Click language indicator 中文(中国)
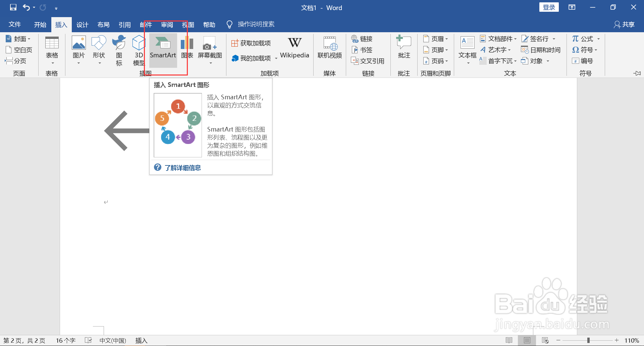644x346 pixels. [x=113, y=340]
